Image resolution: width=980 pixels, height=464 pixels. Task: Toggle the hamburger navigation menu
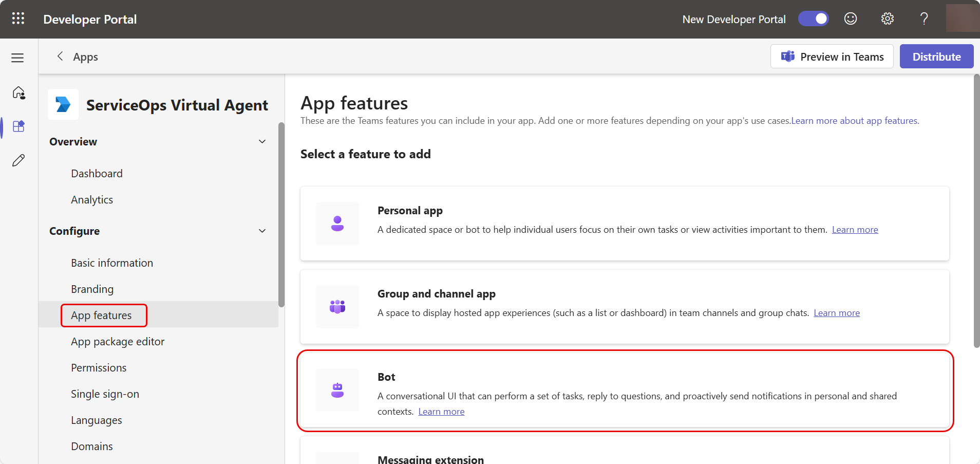pyautogui.click(x=18, y=58)
